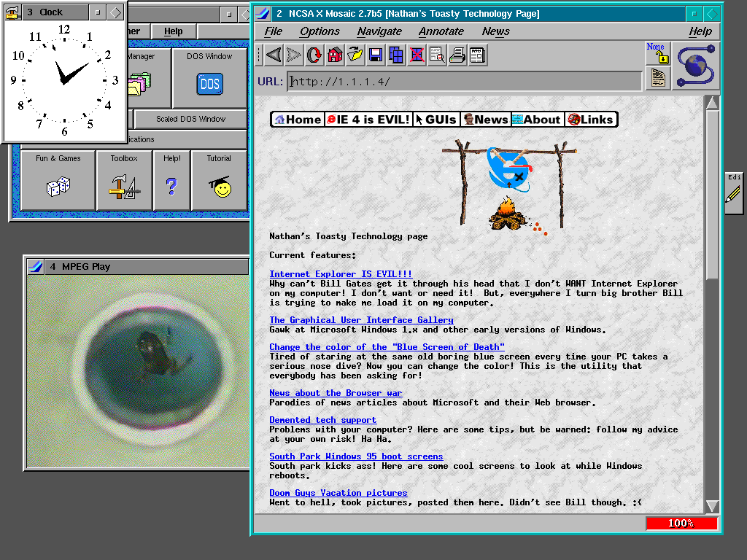Open the Options menu
Screen dimensions: 747x560
(x=320, y=31)
